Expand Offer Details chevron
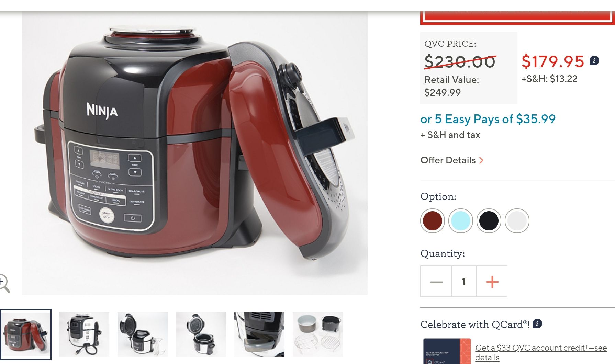Viewport: 615px width, 364px height. click(481, 160)
